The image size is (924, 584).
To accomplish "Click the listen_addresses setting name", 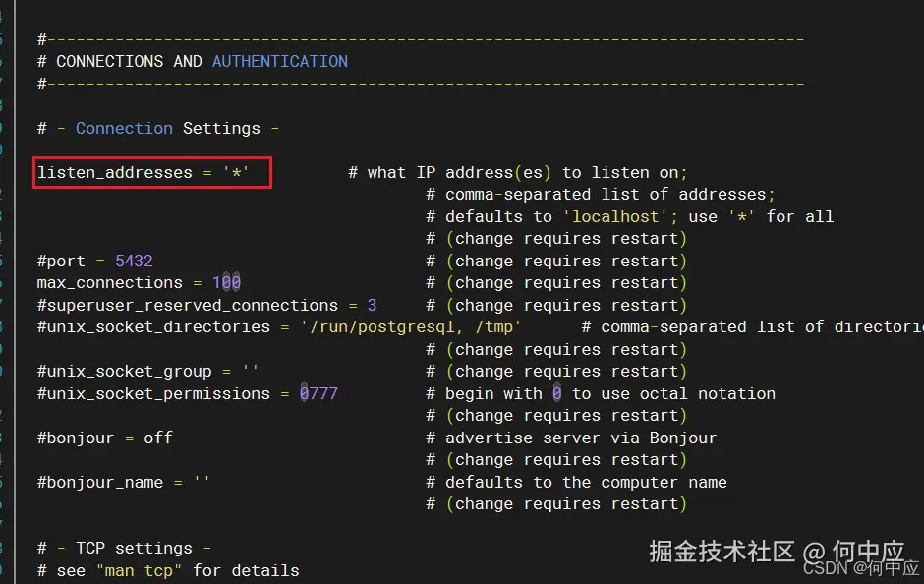I will (x=115, y=173).
